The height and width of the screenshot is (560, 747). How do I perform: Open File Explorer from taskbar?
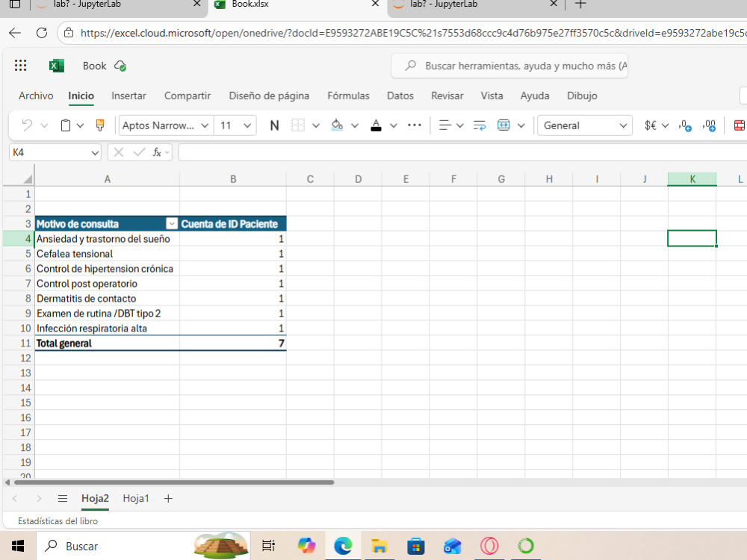click(379, 546)
